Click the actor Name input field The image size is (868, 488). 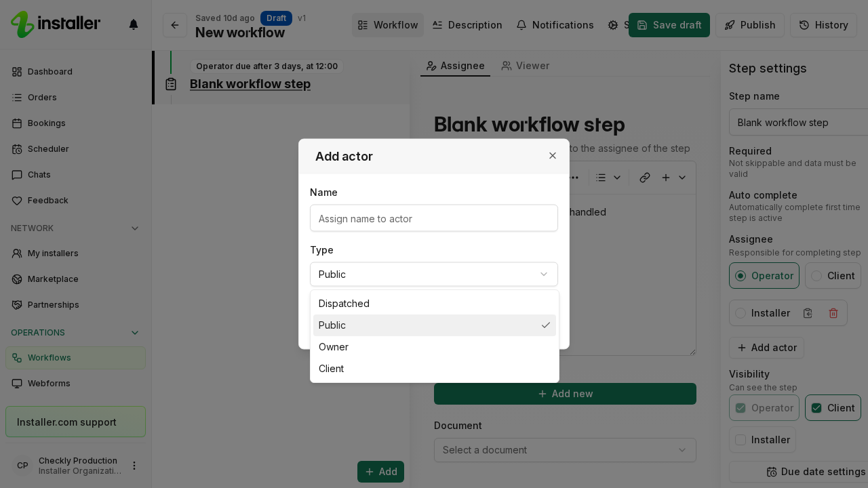pos(434,218)
